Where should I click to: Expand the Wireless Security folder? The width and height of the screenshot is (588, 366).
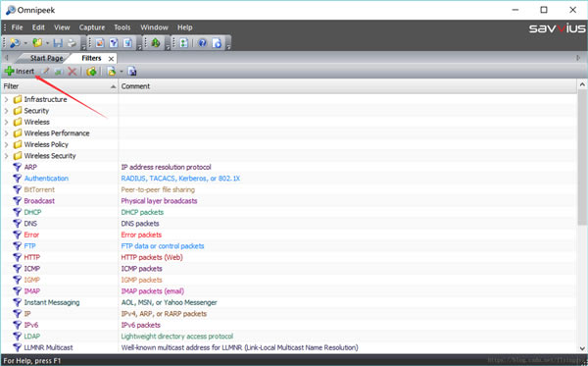tap(7, 156)
